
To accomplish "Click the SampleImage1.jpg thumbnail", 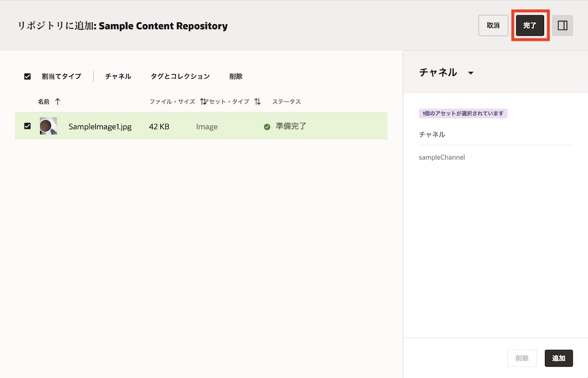I will pyautogui.click(x=48, y=126).
